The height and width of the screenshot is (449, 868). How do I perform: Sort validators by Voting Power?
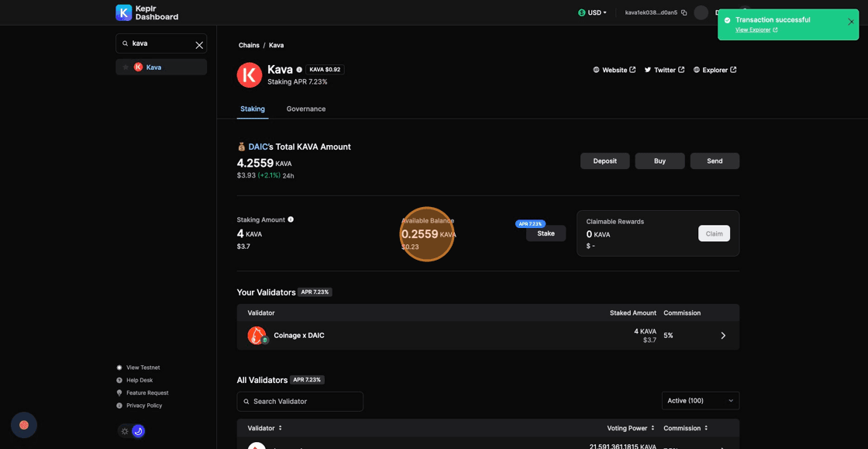pos(630,428)
